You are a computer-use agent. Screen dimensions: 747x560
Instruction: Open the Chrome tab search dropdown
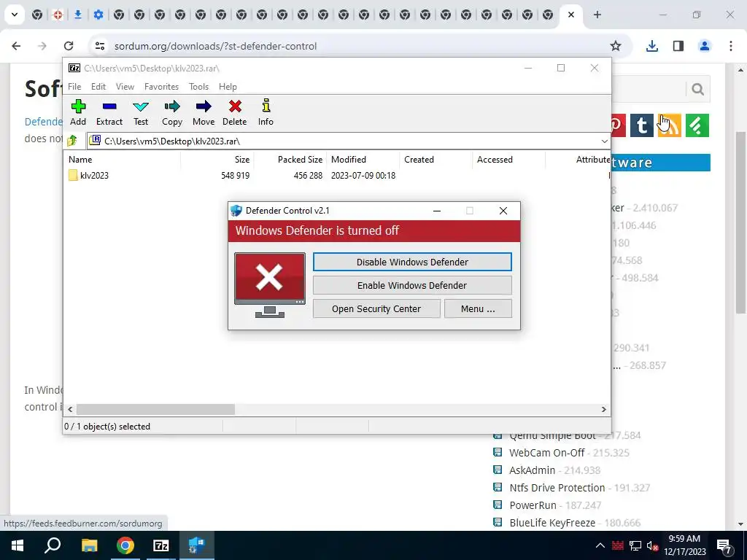coord(15,15)
